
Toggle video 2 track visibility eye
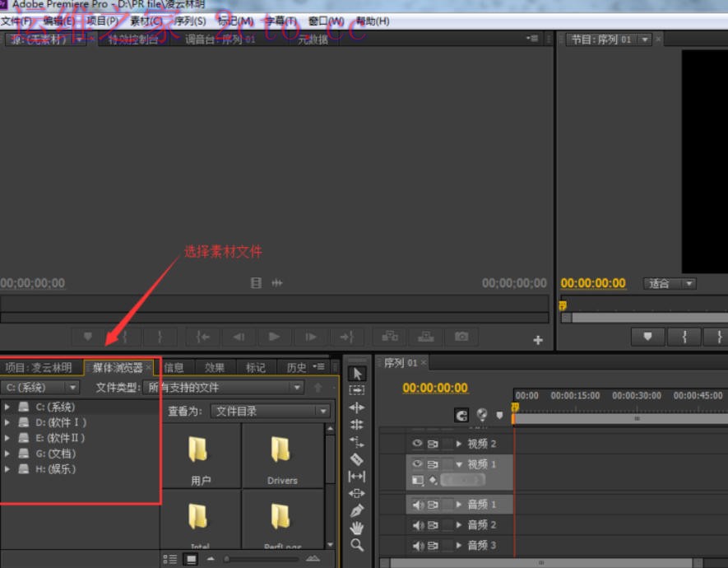click(x=417, y=444)
